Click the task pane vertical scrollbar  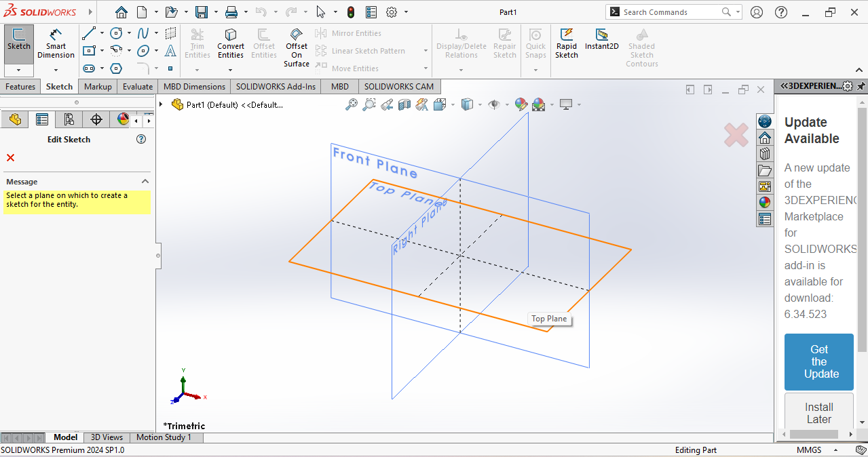(x=863, y=231)
